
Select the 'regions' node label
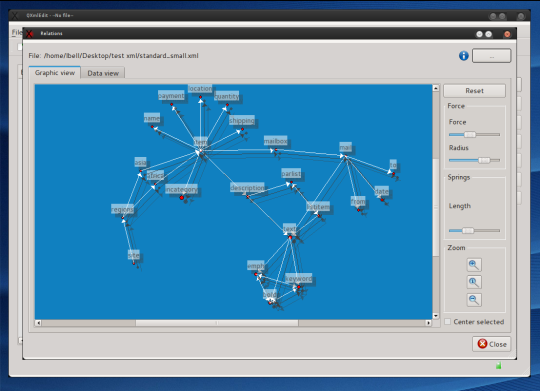click(122, 209)
